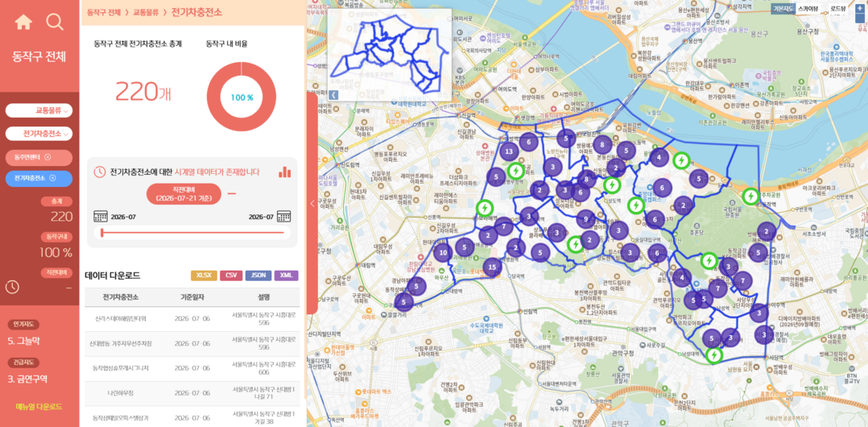The image size is (868, 427).
Task: Click the date range slider handle
Action: (x=101, y=233)
